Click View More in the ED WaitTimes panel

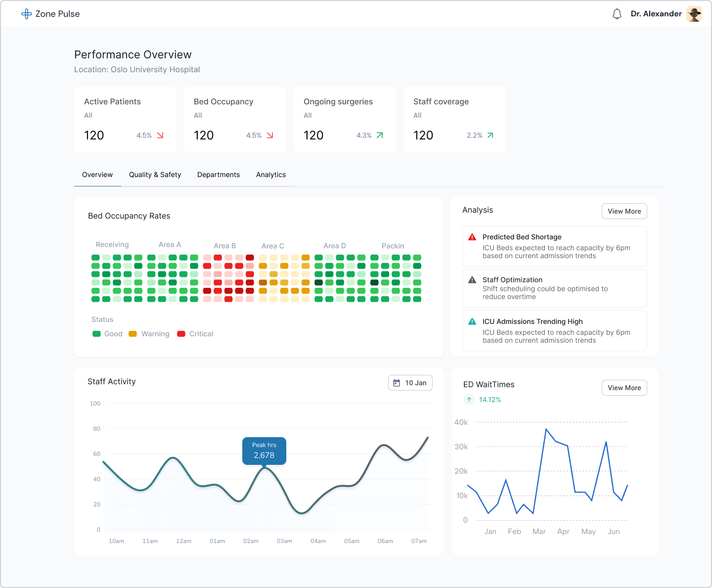(x=624, y=388)
